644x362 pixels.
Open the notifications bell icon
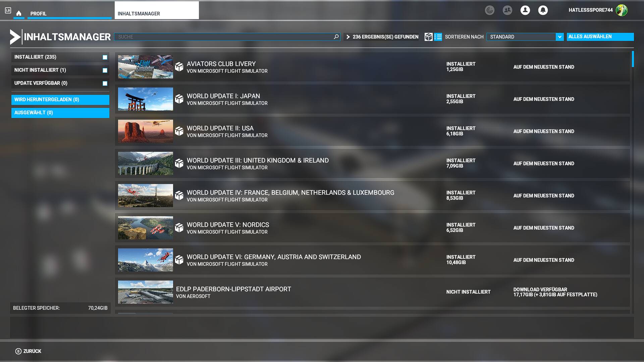coord(543,10)
